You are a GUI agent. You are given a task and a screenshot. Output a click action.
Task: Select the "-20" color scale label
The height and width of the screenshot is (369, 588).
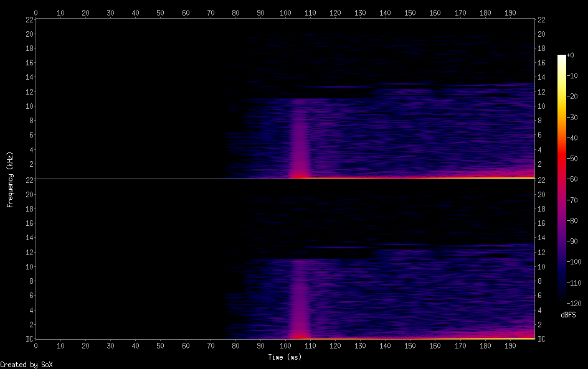click(572, 96)
